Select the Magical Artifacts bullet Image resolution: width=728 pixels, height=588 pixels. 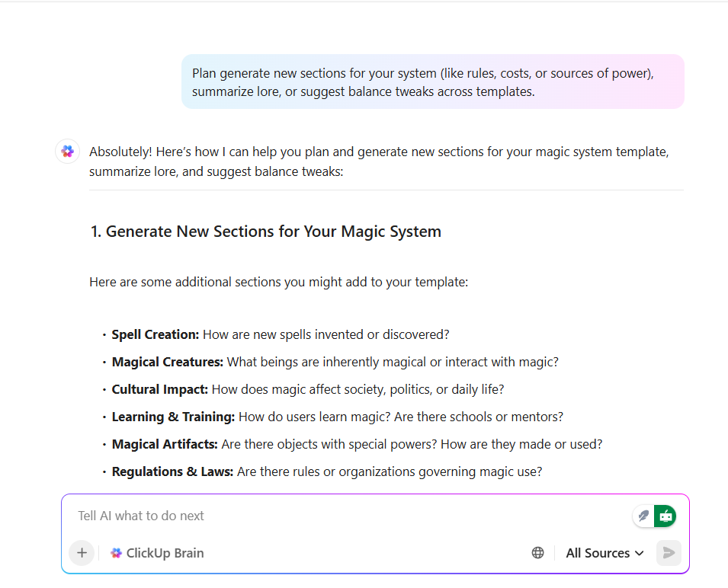(x=358, y=444)
